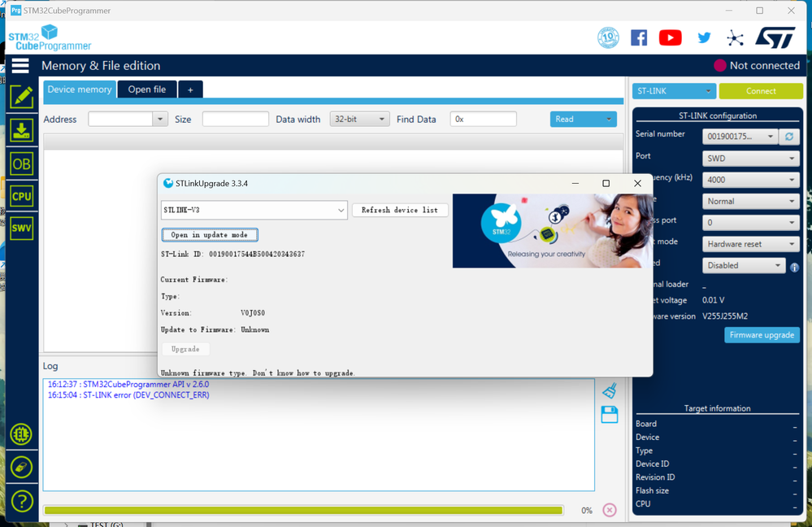Click the STM32CubeProgrammer logo
The height and width of the screenshot is (527, 812).
[50, 38]
